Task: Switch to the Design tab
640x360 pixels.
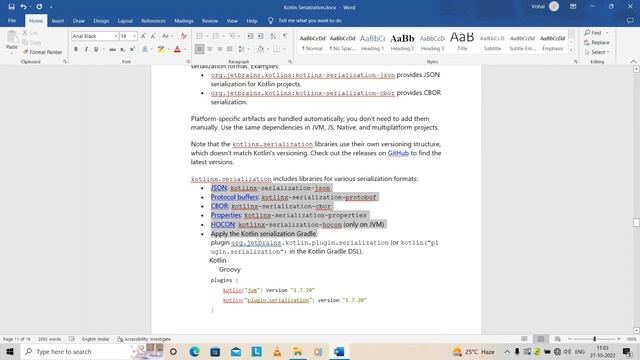Action: pos(101,20)
